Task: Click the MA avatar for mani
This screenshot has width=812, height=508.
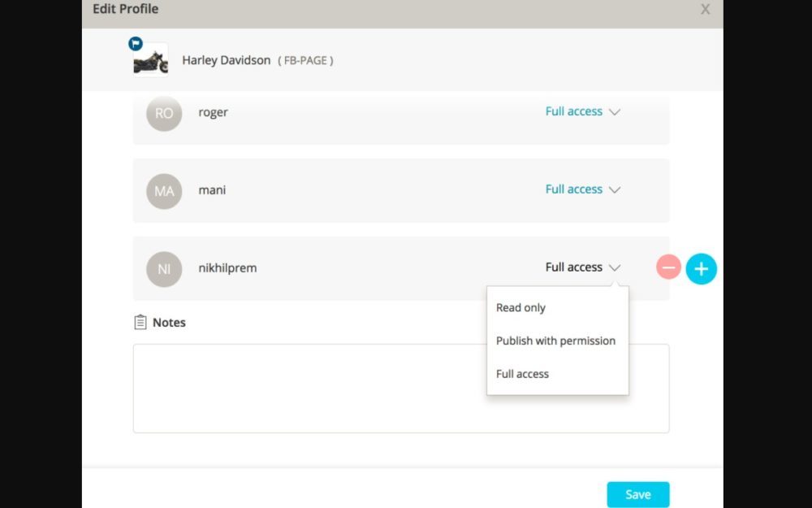Action: pos(164,191)
